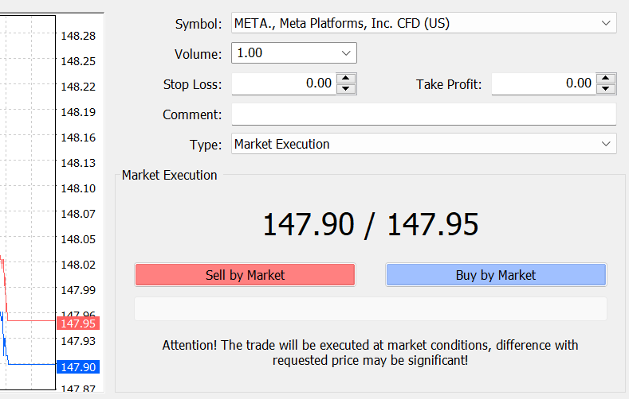Screen dimensions: 629x400
Task: Click the 148.02 price axis value
Action: (x=78, y=265)
